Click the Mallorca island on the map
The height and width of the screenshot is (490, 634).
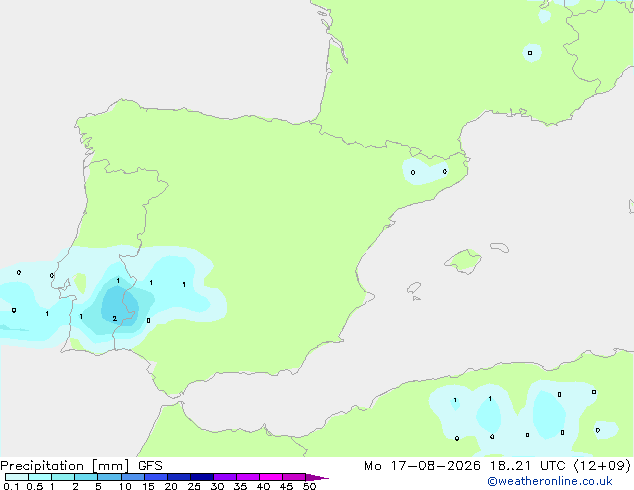(x=463, y=261)
